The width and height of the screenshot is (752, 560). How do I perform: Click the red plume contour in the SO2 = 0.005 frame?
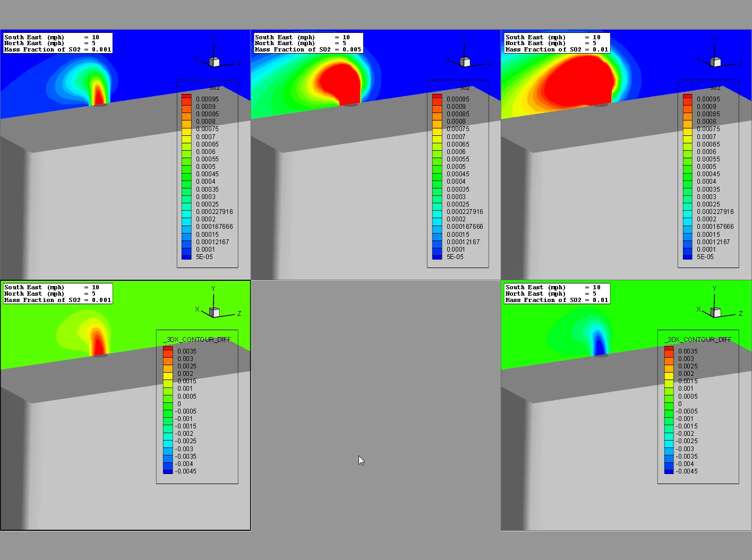(340, 82)
